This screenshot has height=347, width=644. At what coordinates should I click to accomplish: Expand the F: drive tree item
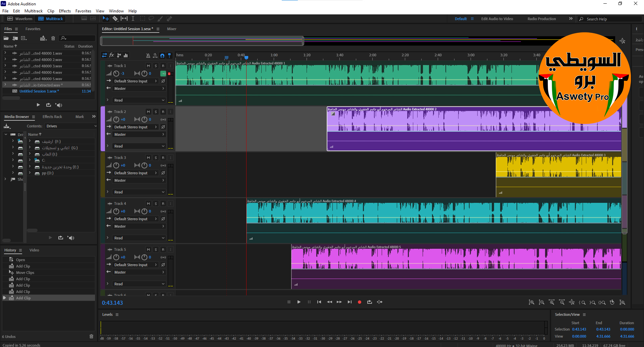pos(30,141)
